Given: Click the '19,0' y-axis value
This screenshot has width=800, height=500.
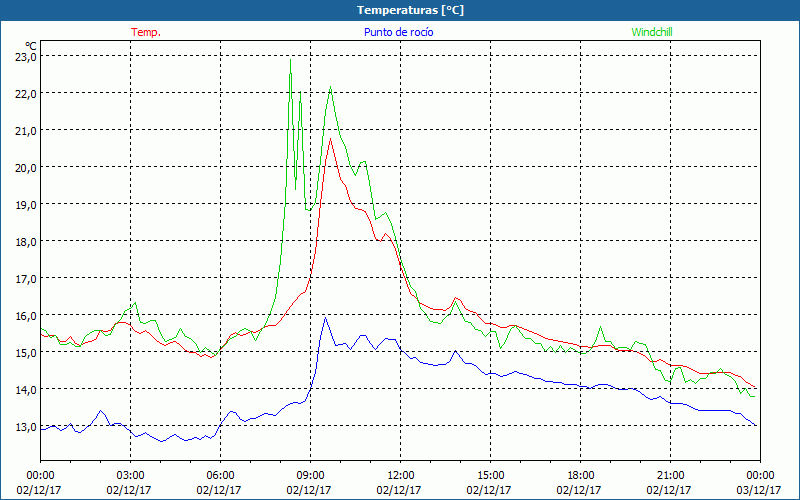Looking at the screenshot, I should tap(26, 205).
